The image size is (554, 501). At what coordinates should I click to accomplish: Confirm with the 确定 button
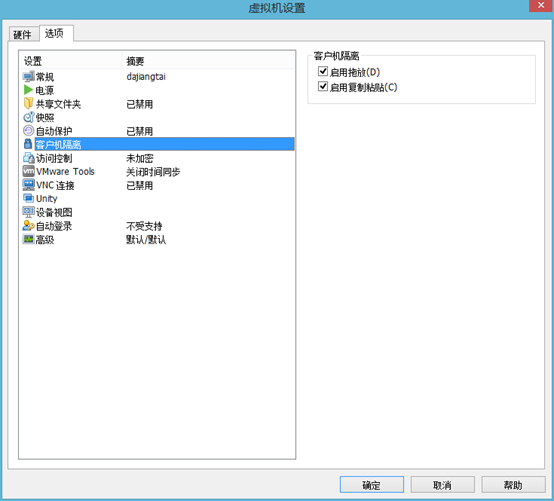click(x=372, y=485)
